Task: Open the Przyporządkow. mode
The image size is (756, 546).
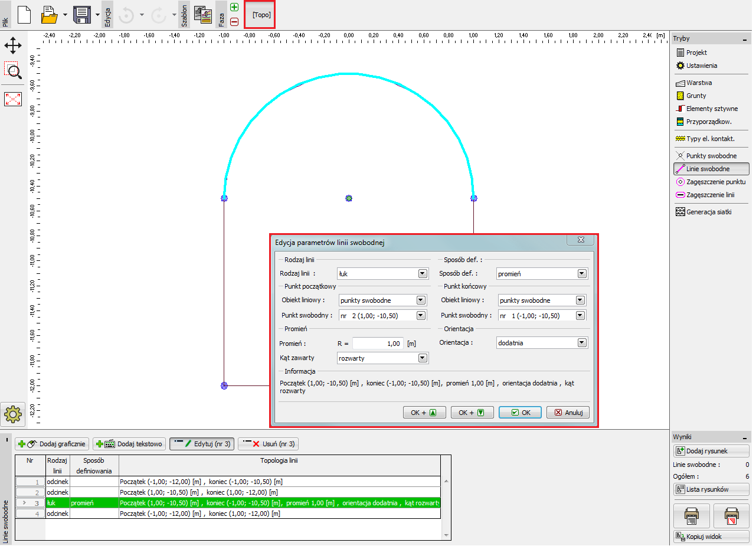Action: point(703,122)
